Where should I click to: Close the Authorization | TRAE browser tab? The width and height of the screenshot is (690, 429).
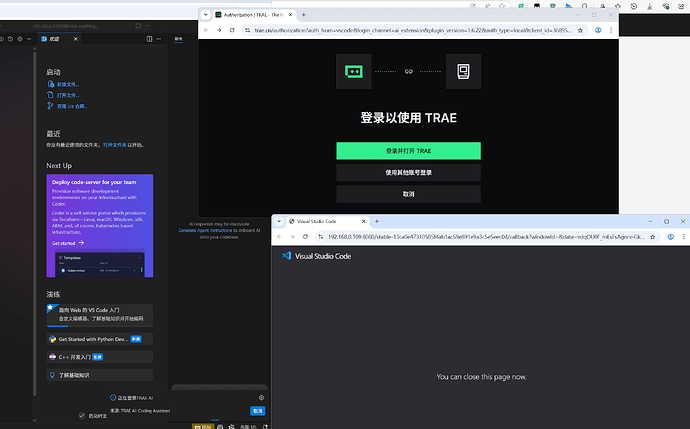290,15
